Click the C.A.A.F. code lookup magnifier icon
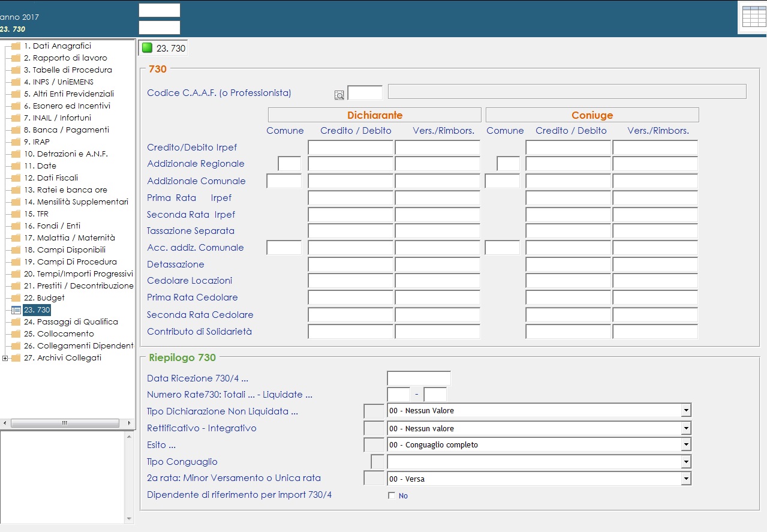 (x=339, y=95)
